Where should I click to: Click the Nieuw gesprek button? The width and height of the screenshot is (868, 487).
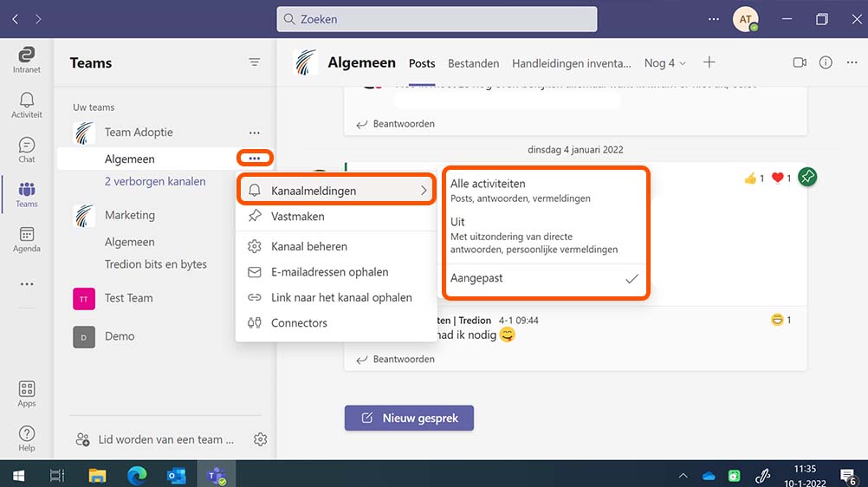point(409,418)
